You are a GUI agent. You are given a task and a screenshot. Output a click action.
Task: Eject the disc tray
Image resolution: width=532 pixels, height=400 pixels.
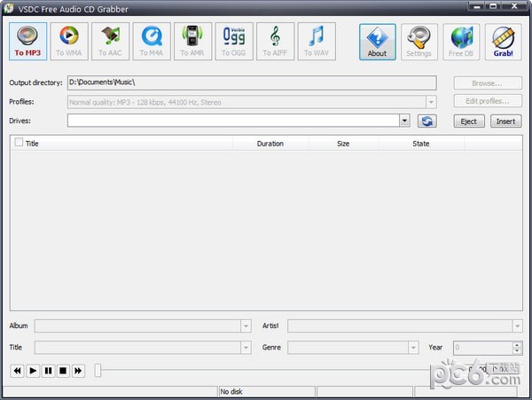point(469,122)
